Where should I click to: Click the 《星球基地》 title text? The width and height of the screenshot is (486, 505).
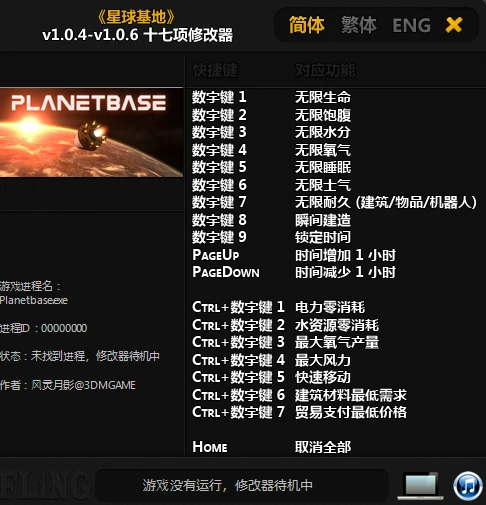136,17
